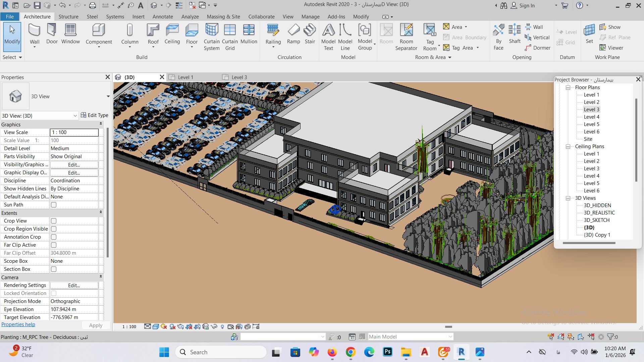Toggle the Crop View checkbox
The image size is (644, 362).
54,221
